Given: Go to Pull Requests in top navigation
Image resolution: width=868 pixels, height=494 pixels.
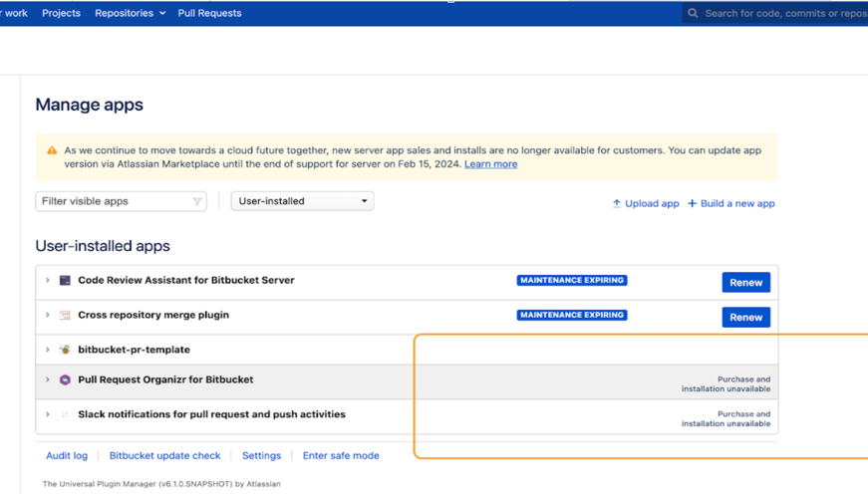Looking at the screenshot, I should click(209, 14).
